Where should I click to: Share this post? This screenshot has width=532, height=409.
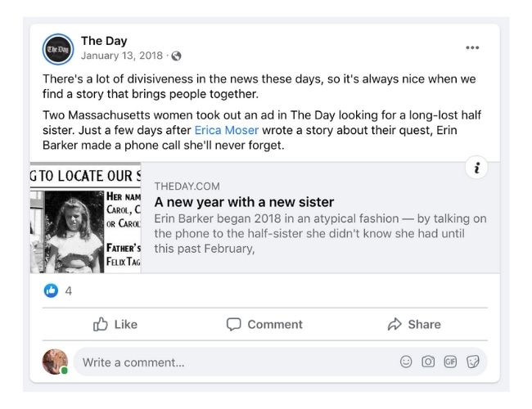coord(413,325)
